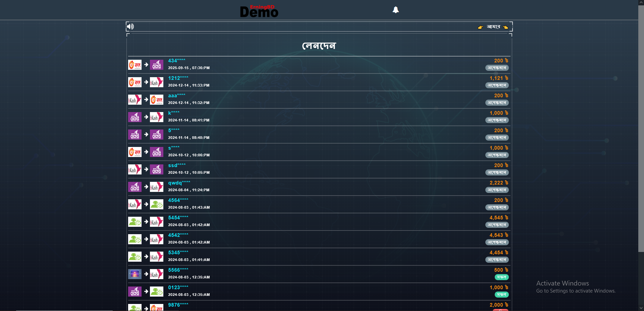Click the scrolling marquee text in the notice bar
Image resolution: width=644 pixels, height=311 pixels.
[x=493, y=27]
